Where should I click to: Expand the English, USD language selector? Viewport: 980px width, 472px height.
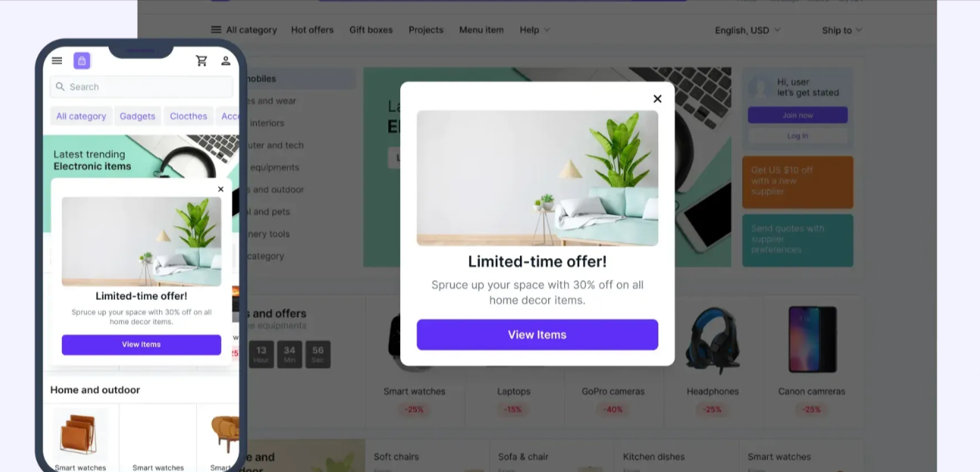point(748,30)
